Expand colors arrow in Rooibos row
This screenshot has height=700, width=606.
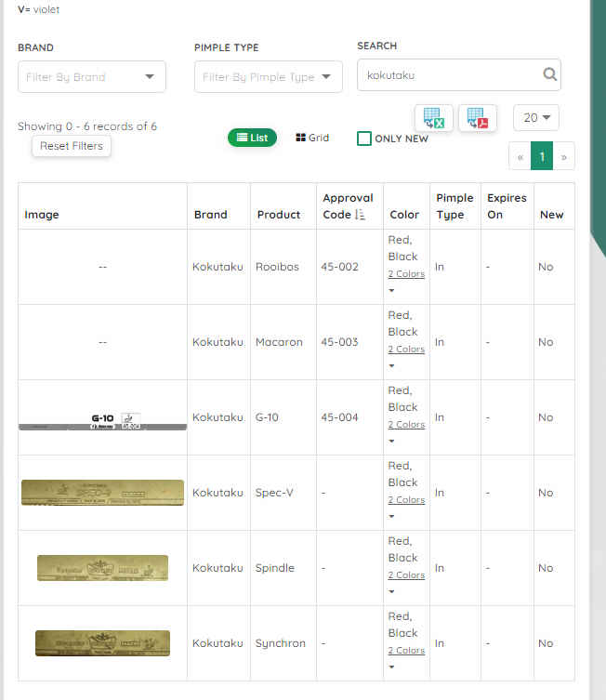pyautogui.click(x=391, y=291)
